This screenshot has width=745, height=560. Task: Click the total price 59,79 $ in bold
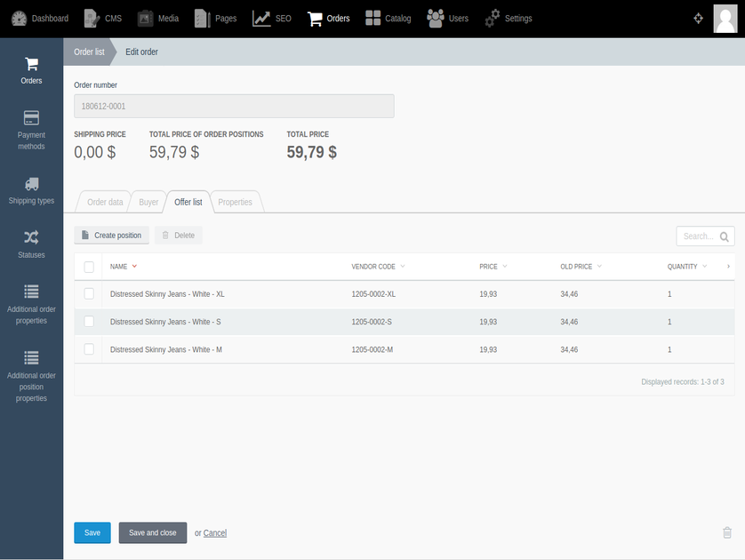click(x=312, y=152)
